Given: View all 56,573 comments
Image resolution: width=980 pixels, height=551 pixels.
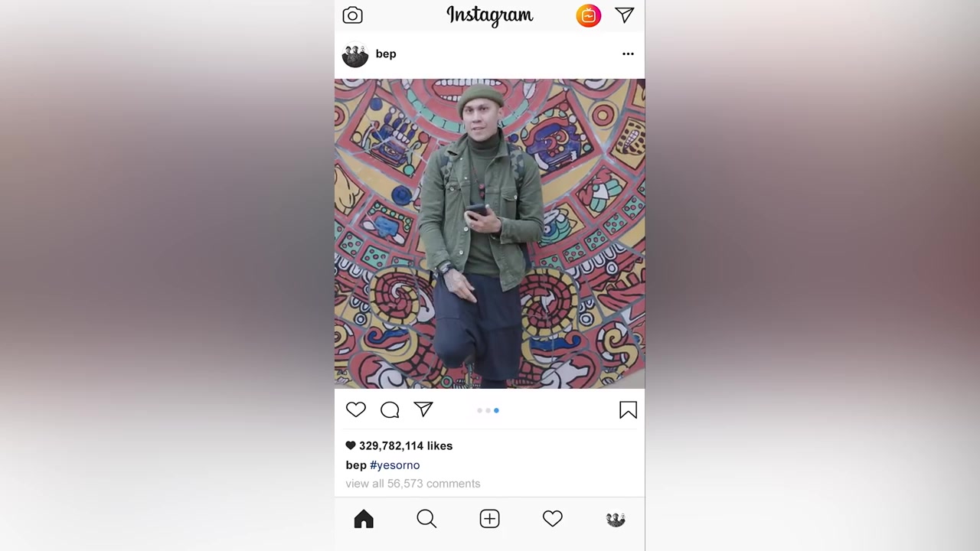Looking at the screenshot, I should (x=413, y=484).
